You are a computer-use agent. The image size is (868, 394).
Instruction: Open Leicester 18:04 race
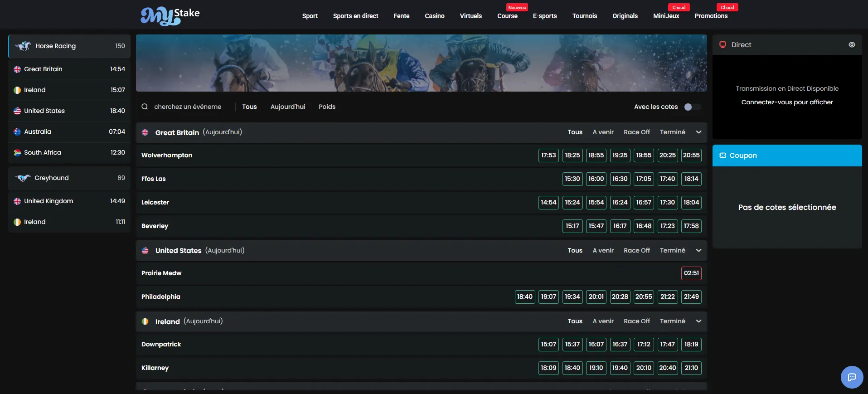click(691, 202)
